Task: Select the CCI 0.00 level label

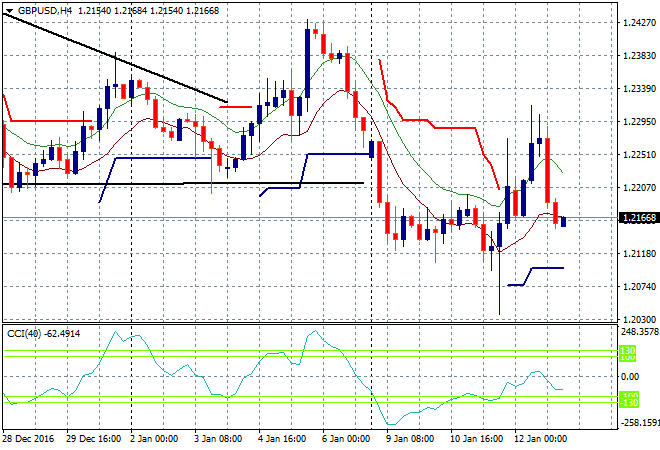Action: 630,377
